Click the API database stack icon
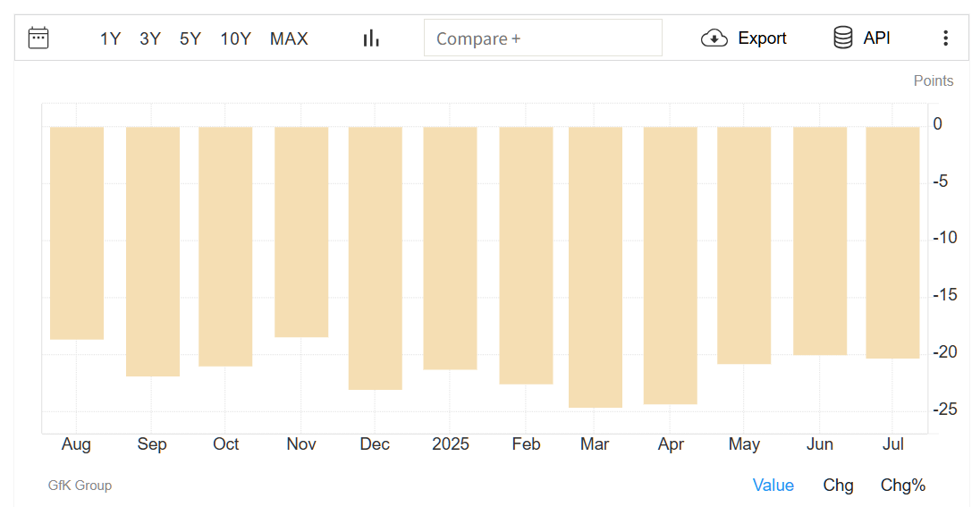Image resolution: width=980 pixels, height=507 pixels. tap(843, 38)
